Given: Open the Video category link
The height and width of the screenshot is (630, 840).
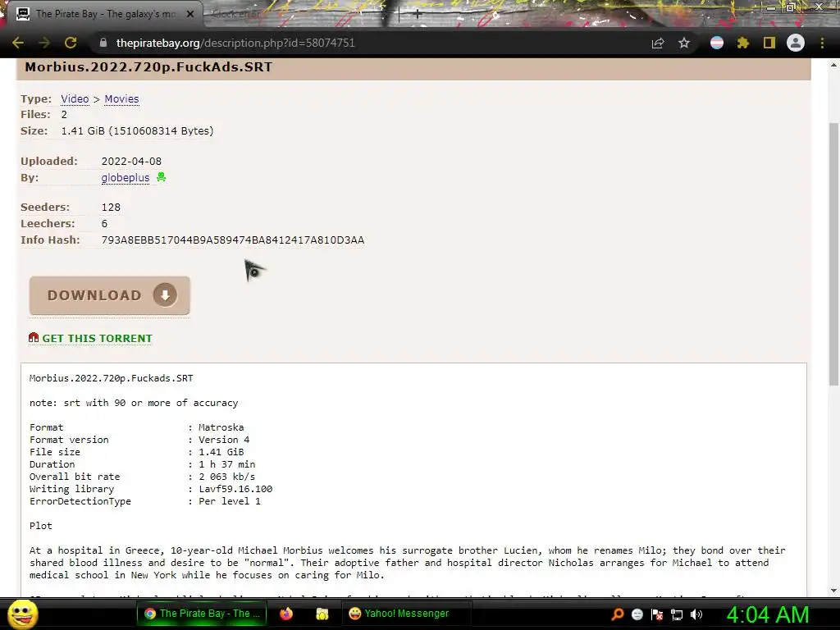Looking at the screenshot, I should click(x=75, y=99).
